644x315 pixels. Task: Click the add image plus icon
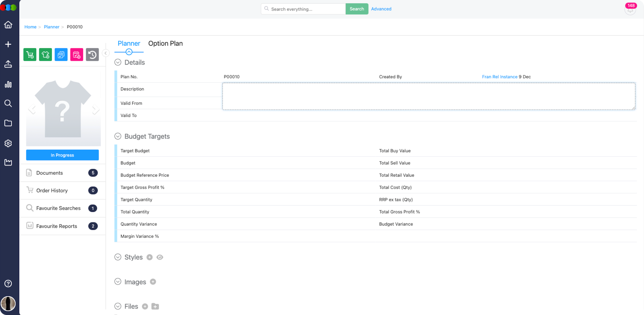coord(153,282)
